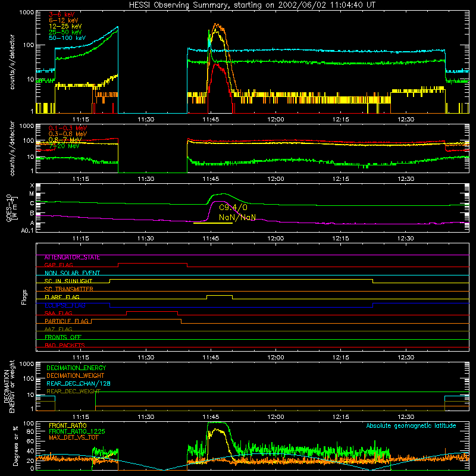This screenshot has width=476, height=476.
Task: Click the REAR_DEC_CHAN/128 legend label
Action: tap(79, 384)
